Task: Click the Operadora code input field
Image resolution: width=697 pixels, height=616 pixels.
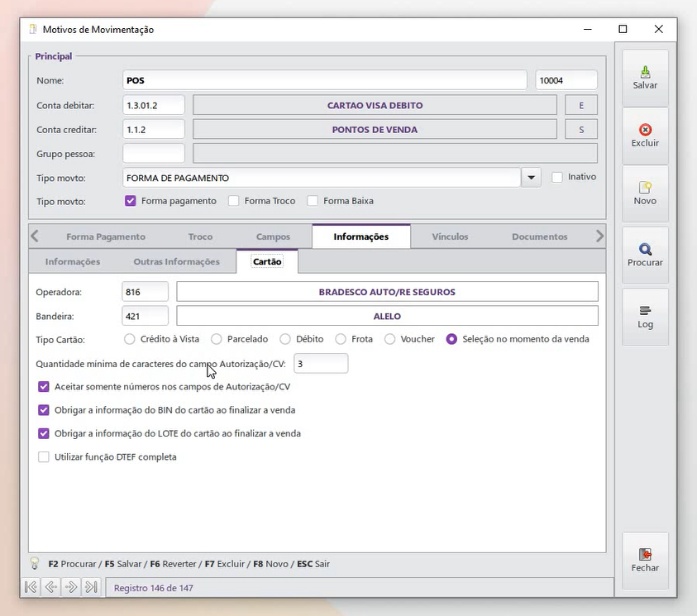Action: (x=145, y=292)
